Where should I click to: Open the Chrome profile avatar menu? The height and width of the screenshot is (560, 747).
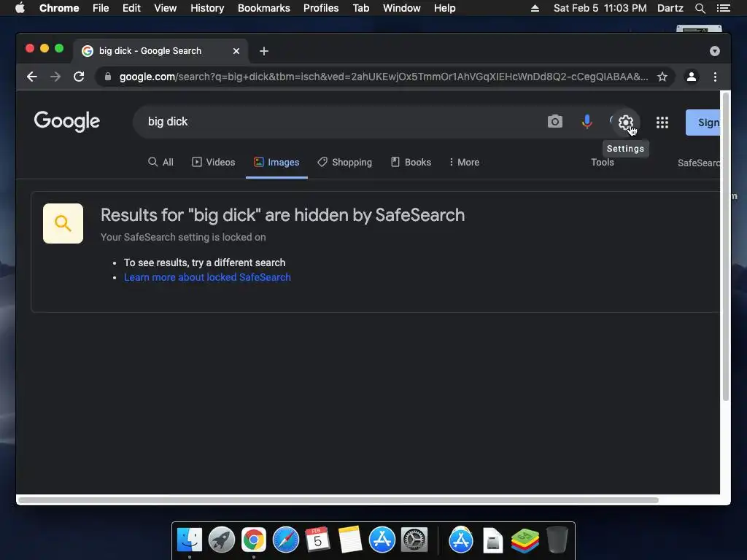(692, 77)
